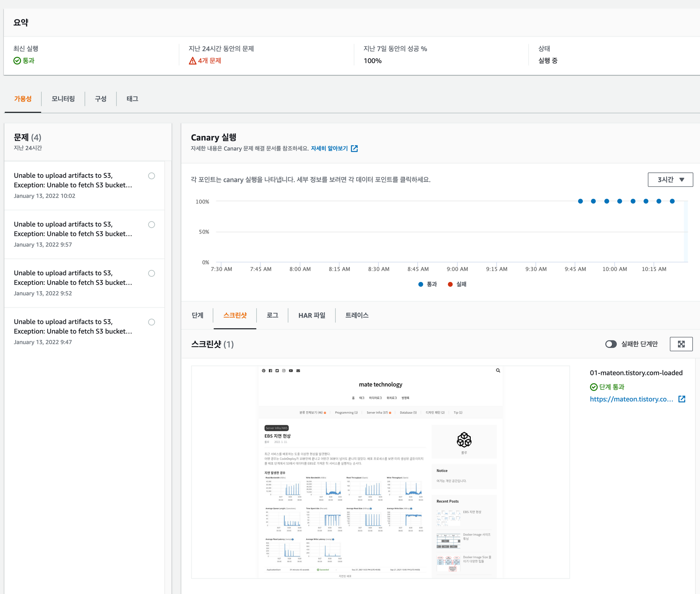Click the red warning triangle icon
The height and width of the screenshot is (594, 700).
click(192, 61)
